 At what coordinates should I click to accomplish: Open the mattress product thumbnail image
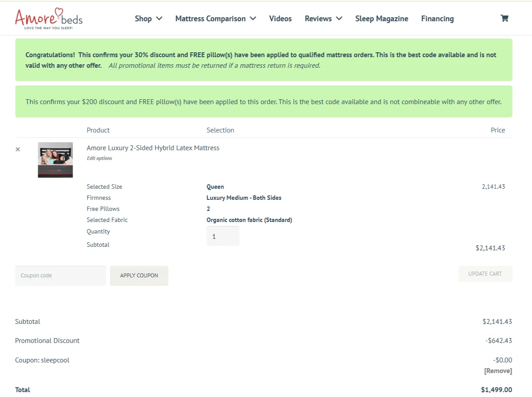pyautogui.click(x=55, y=160)
